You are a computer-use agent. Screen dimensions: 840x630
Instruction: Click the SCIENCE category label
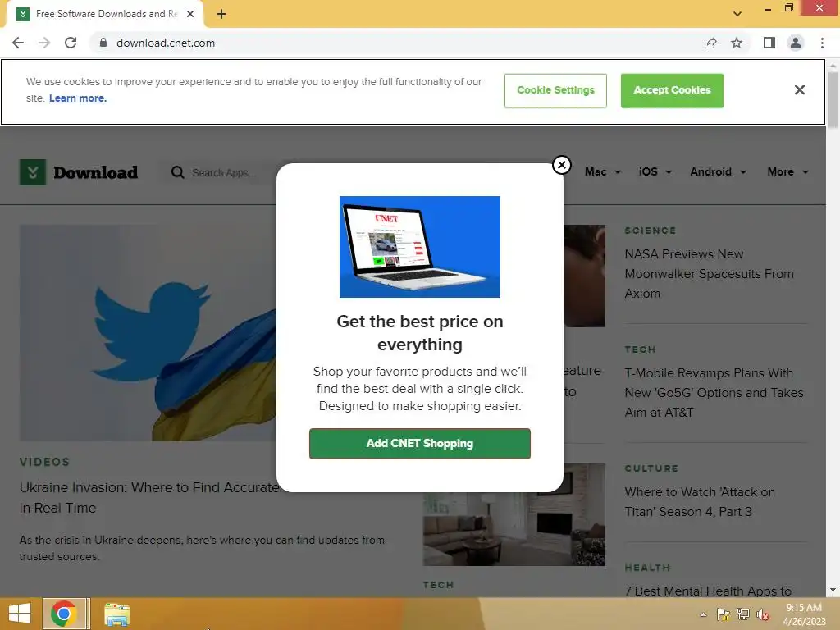click(650, 231)
